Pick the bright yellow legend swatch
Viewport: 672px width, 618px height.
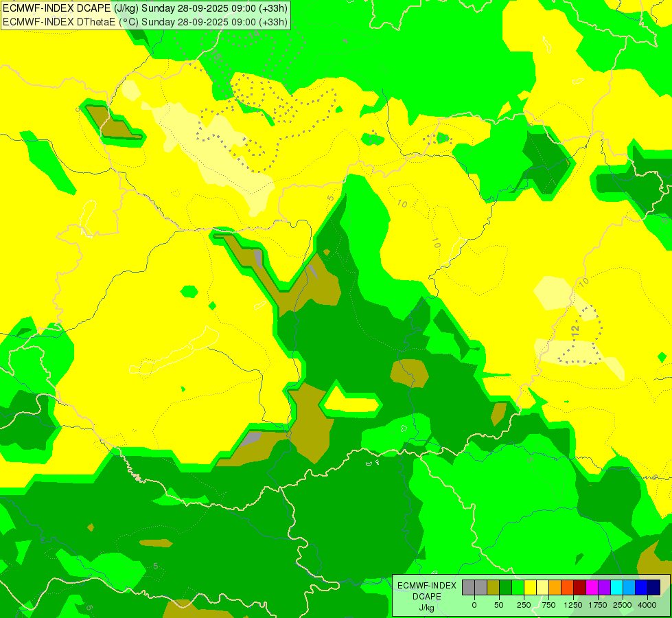tap(530, 588)
